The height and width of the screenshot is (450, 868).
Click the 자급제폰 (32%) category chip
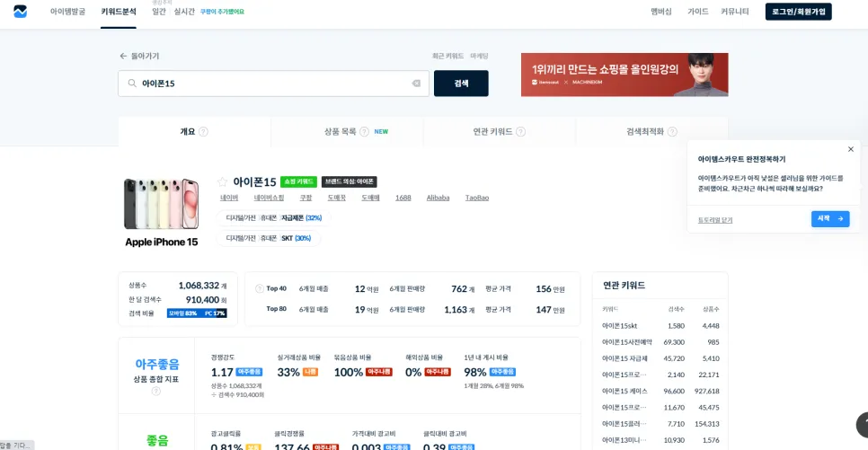274,218
